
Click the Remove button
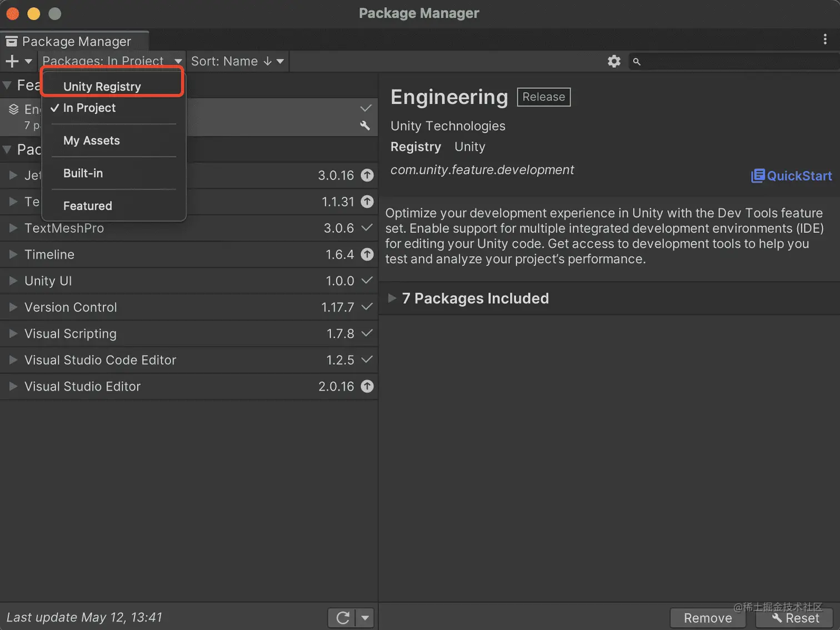(708, 618)
